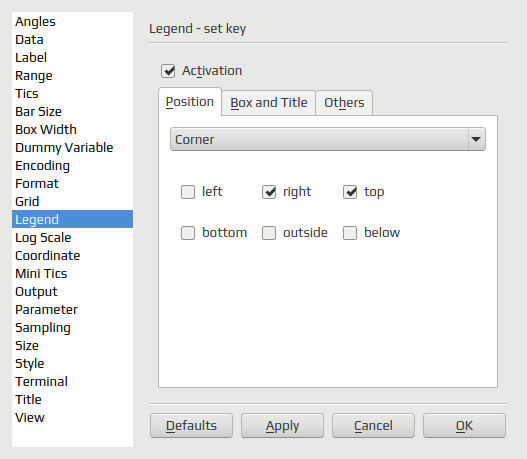Viewport: 527px width, 459px height.
Task: Select Bar Size in the list
Action: coord(72,112)
